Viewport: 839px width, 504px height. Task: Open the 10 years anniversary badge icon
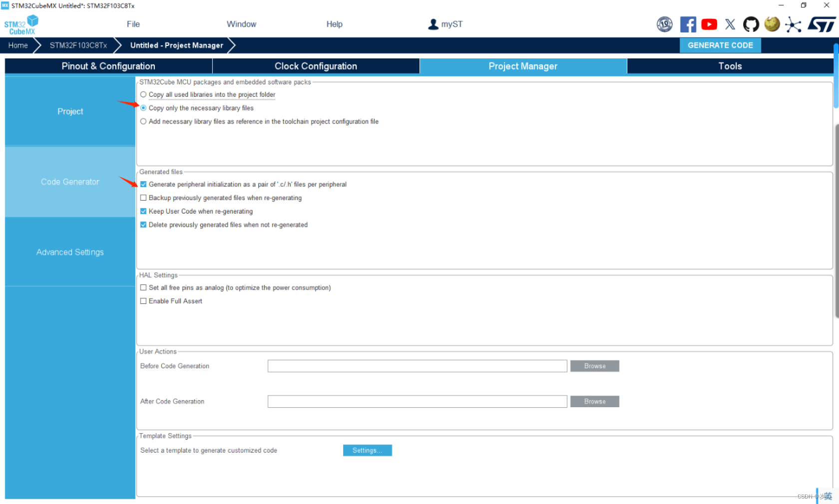664,24
